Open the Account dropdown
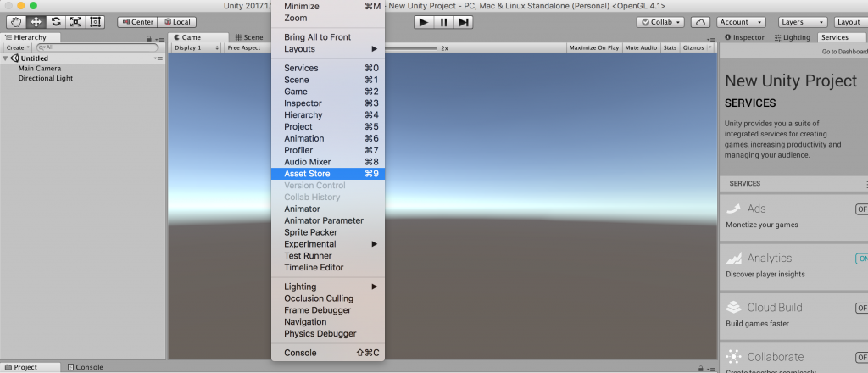 coord(741,22)
